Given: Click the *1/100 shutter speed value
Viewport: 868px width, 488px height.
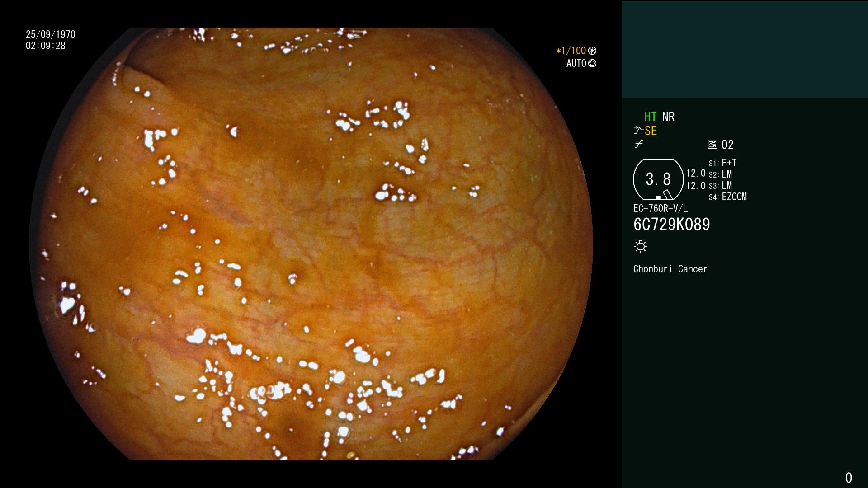Looking at the screenshot, I should (571, 51).
